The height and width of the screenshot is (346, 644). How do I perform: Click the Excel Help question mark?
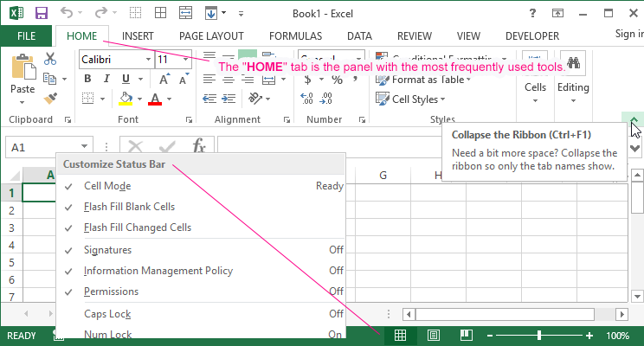click(x=532, y=13)
